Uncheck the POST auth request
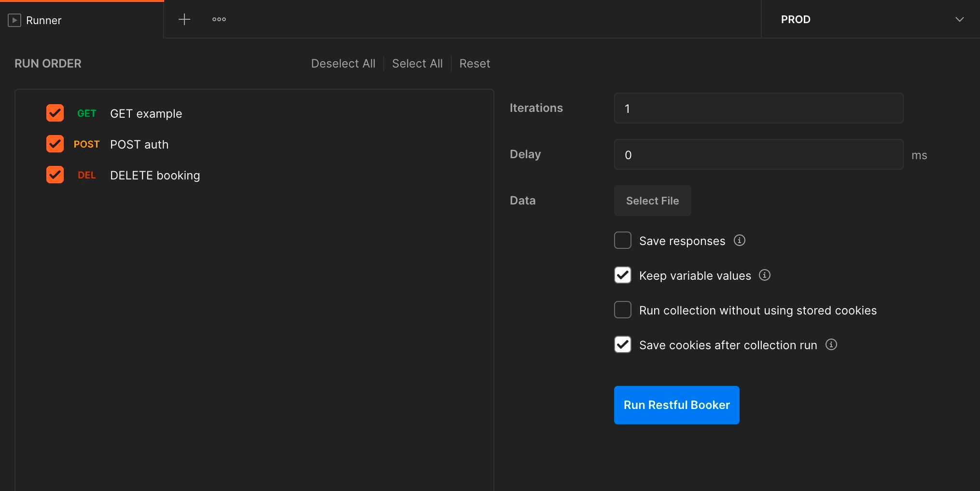980x491 pixels. (x=55, y=144)
